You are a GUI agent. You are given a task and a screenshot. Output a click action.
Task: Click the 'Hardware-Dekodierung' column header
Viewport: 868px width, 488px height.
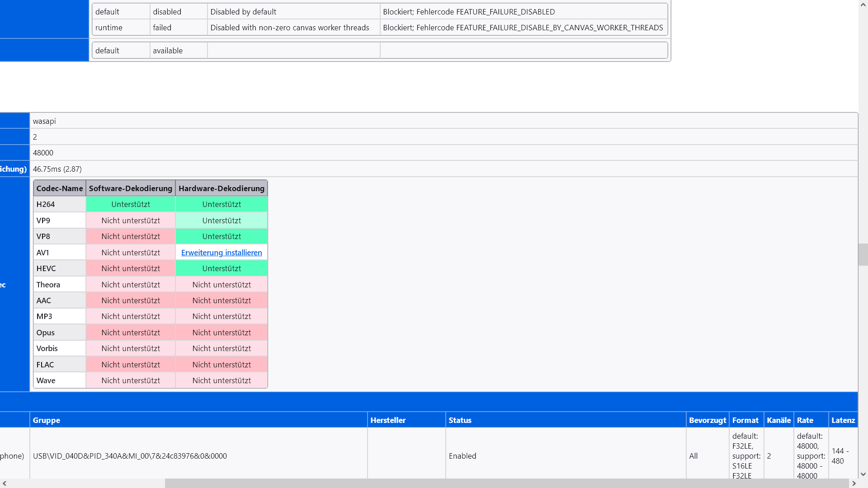click(222, 188)
